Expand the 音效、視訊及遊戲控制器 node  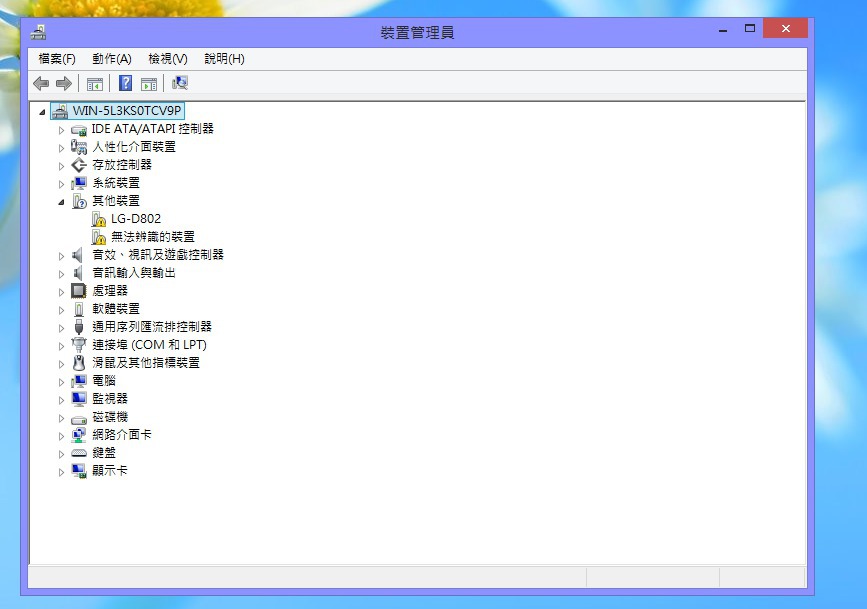coord(61,256)
